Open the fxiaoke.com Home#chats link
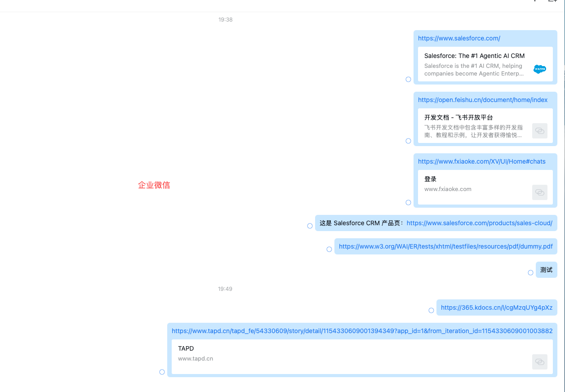 (482, 161)
